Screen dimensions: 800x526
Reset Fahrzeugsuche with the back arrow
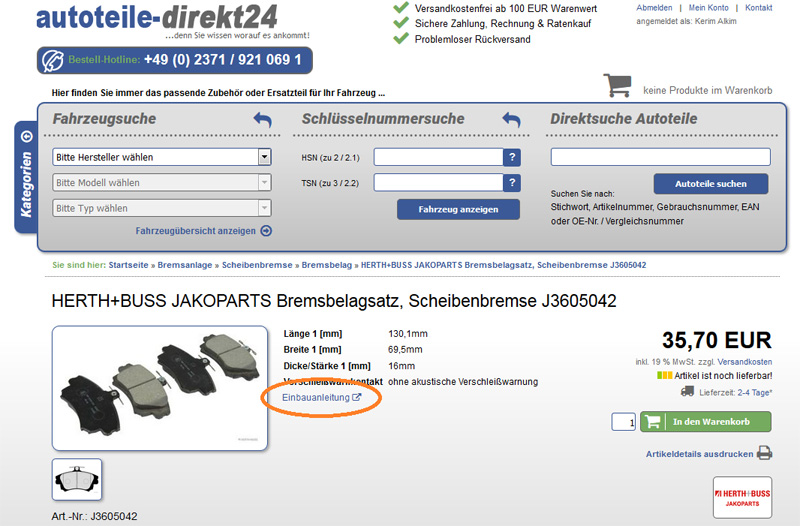point(263,120)
